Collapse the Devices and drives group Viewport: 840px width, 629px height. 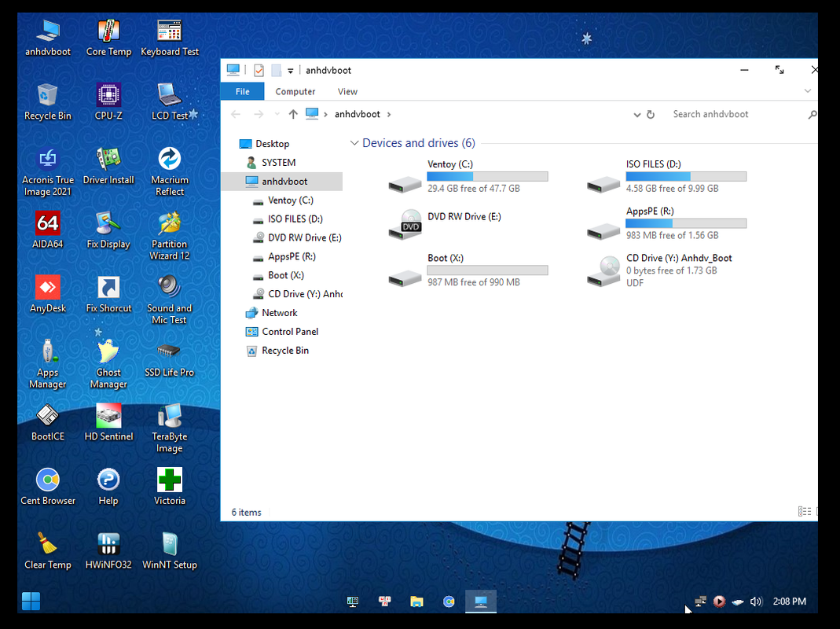(354, 143)
